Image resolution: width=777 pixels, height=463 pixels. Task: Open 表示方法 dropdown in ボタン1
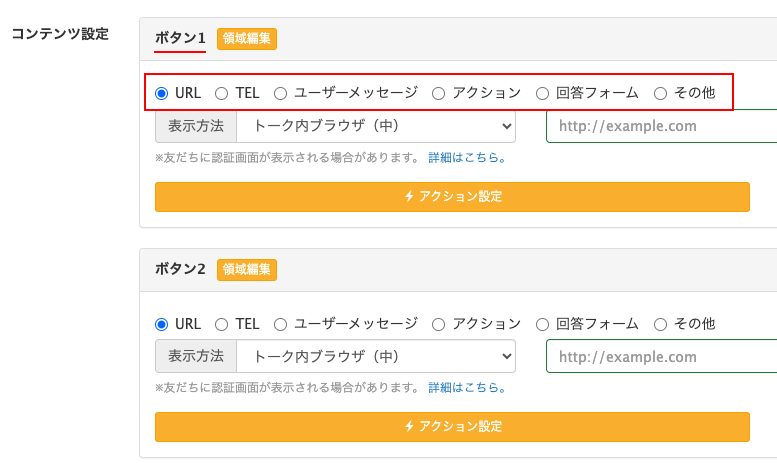coord(376,126)
